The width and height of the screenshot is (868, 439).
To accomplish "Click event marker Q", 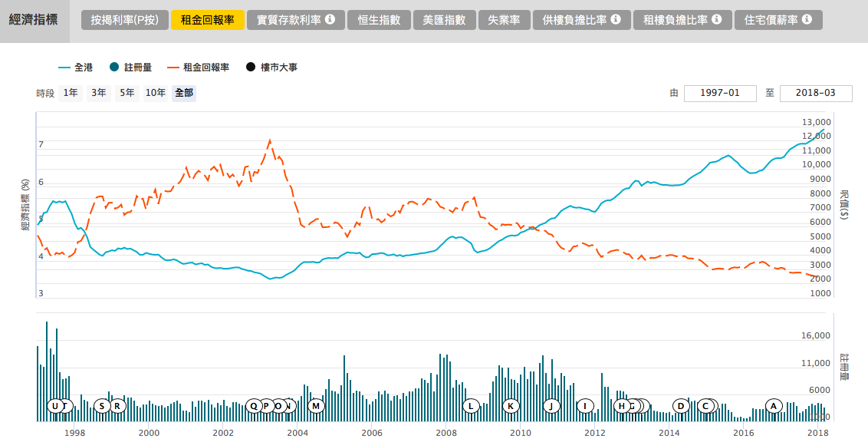I will coord(254,406).
